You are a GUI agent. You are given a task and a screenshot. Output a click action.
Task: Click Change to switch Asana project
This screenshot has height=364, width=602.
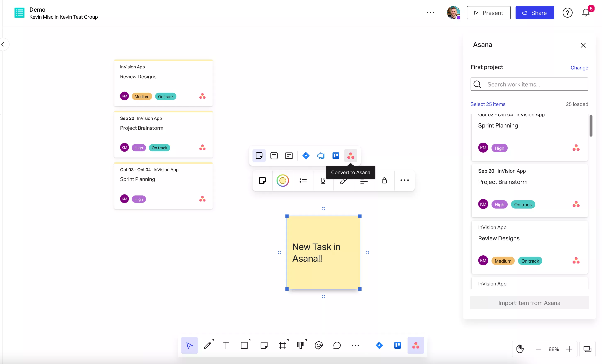click(x=579, y=68)
